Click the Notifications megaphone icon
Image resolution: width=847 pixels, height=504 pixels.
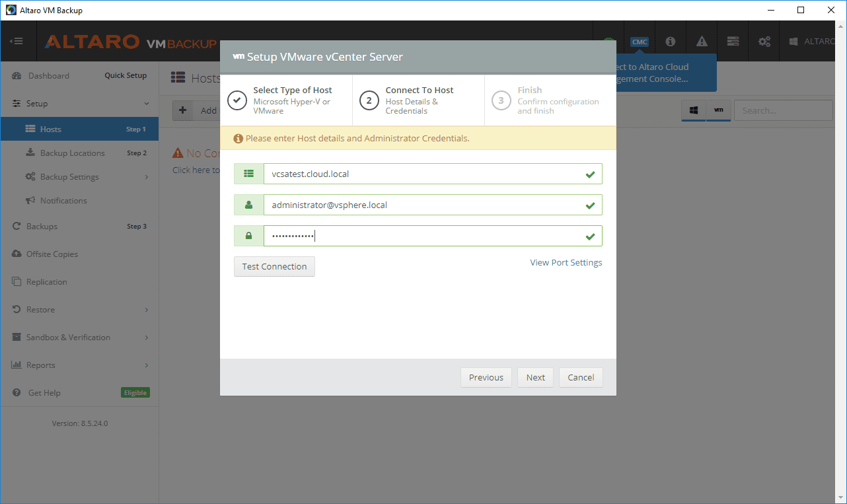30,200
